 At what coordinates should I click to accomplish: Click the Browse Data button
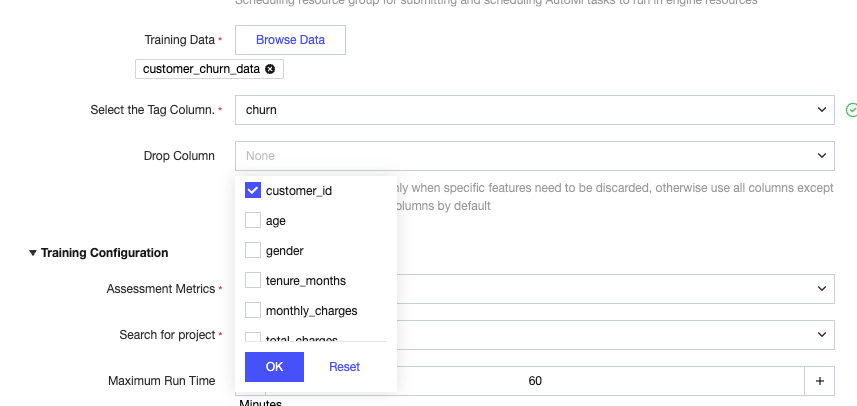[x=290, y=40]
